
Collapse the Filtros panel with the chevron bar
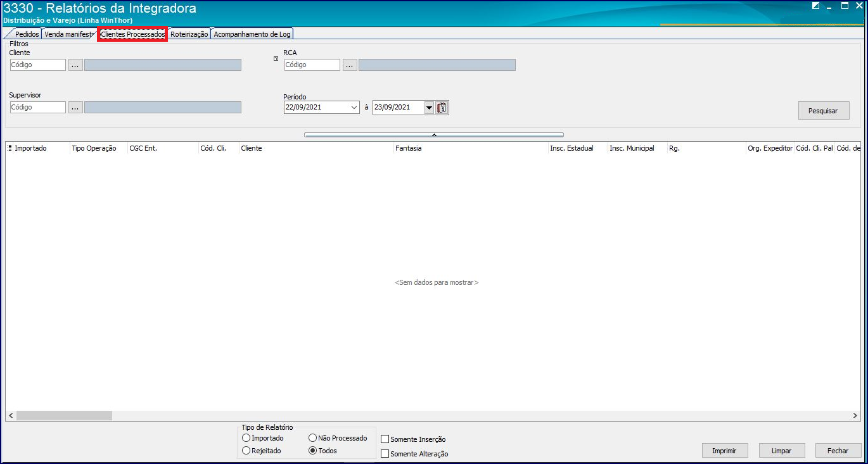pyautogui.click(x=434, y=134)
